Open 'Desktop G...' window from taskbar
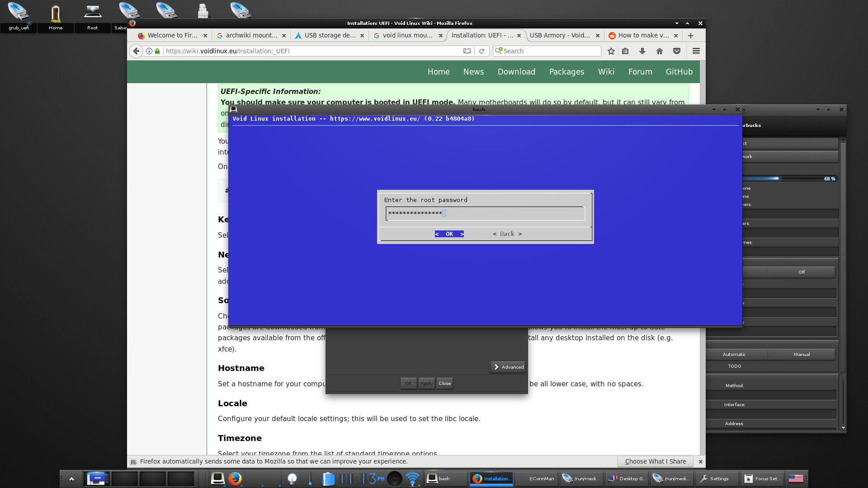The width and height of the screenshot is (868, 488). pyautogui.click(x=627, y=479)
